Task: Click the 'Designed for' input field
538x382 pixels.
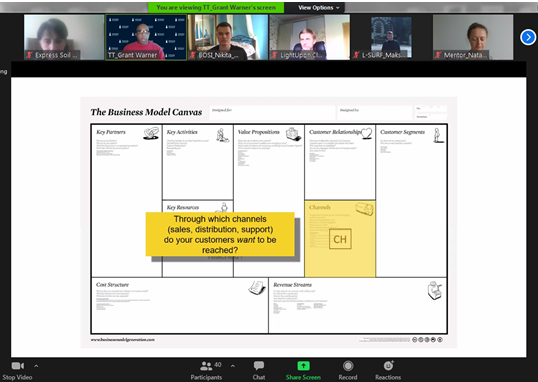Action: point(272,113)
